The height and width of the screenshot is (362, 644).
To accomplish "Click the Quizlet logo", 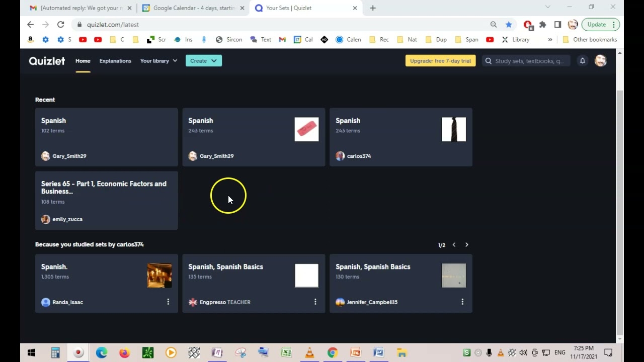I will 47,61.
